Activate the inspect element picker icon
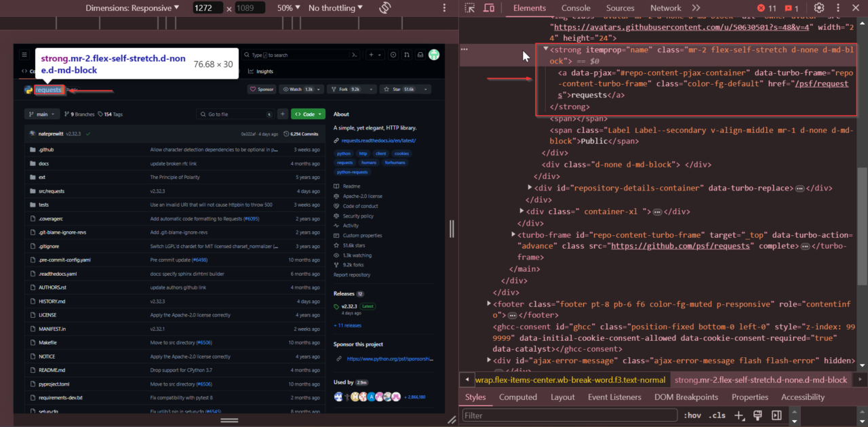 click(469, 8)
